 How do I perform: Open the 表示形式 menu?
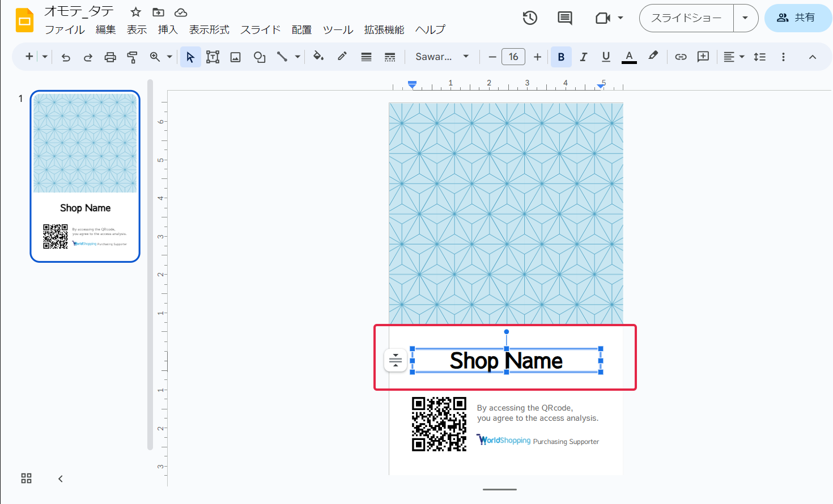(x=209, y=30)
